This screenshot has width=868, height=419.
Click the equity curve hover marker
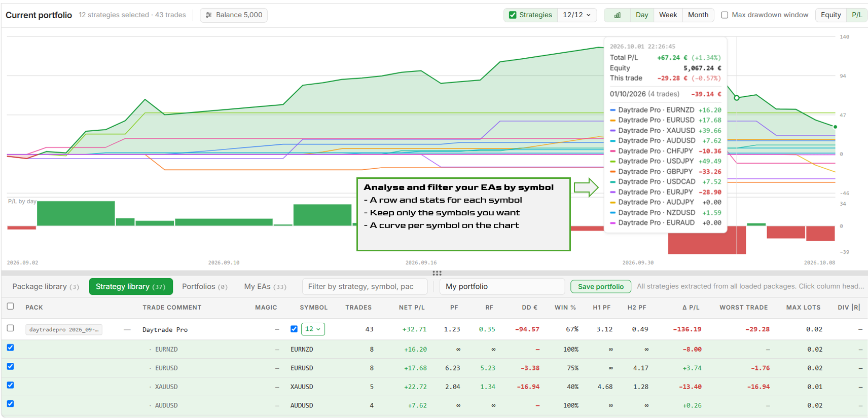(x=737, y=98)
